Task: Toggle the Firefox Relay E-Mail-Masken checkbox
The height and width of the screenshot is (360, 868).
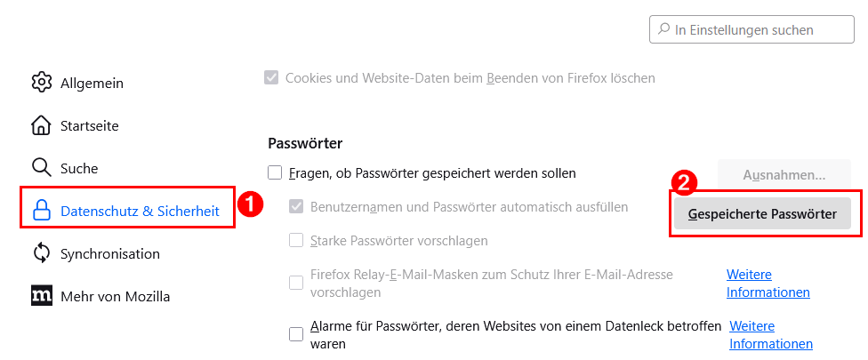Action: [x=296, y=283]
